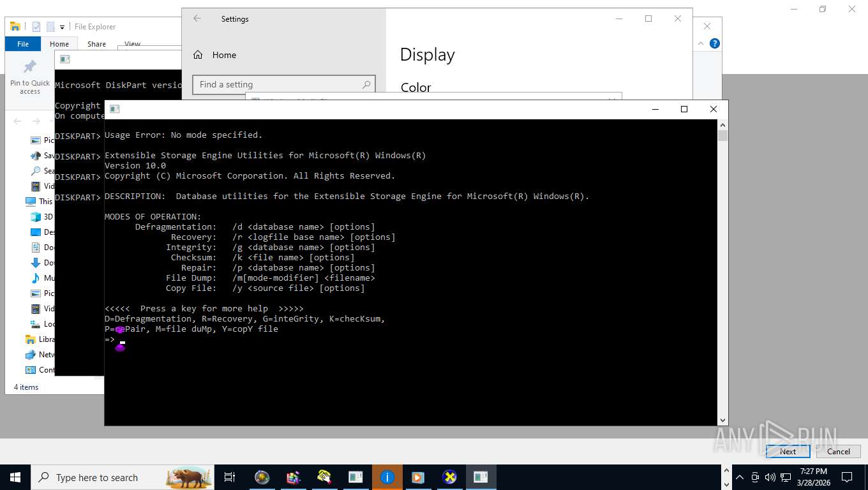868x490 pixels.
Task: Switch to the Home ribbon tab in File Explorer
Action: (59, 44)
